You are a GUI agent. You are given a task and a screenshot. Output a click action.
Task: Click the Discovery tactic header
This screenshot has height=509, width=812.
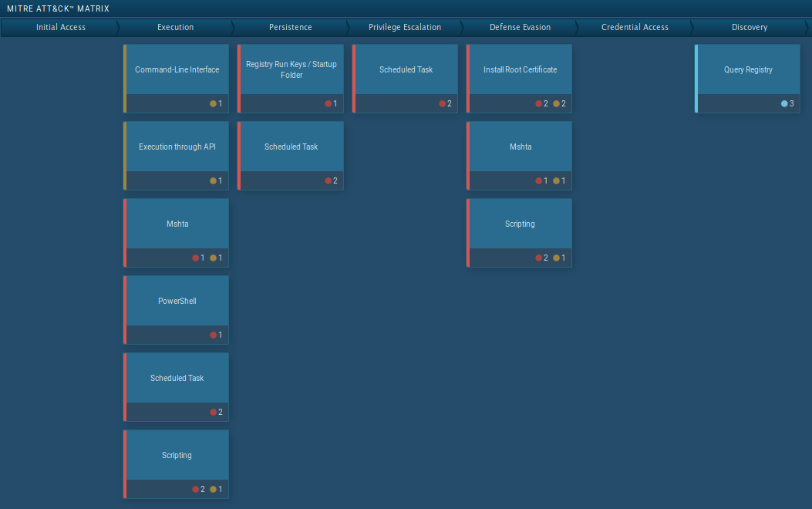click(750, 27)
